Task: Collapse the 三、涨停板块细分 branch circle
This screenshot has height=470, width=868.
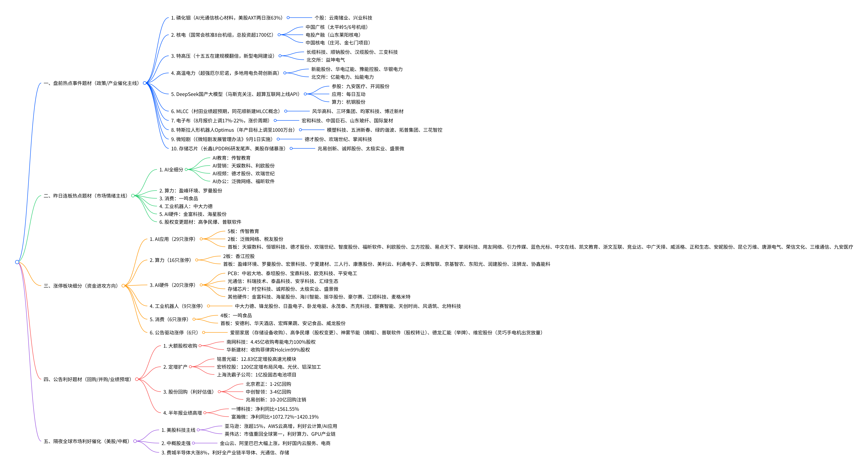Action: click(x=123, y=285)
